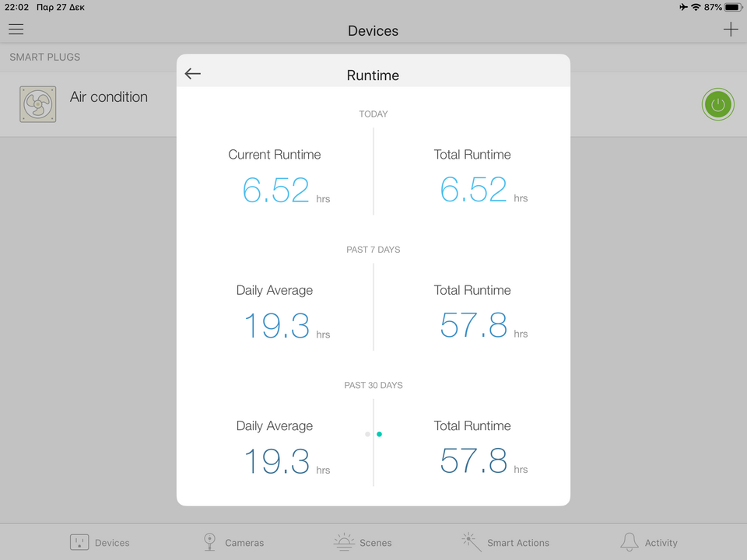Select the PAST 30 DAYS heading

(373, 385)
